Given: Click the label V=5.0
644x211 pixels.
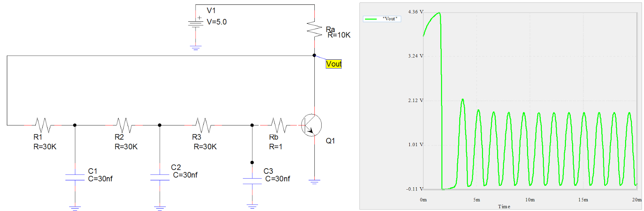Looking at the screenshot, I should pyautogui.click(x=217, y=22).
